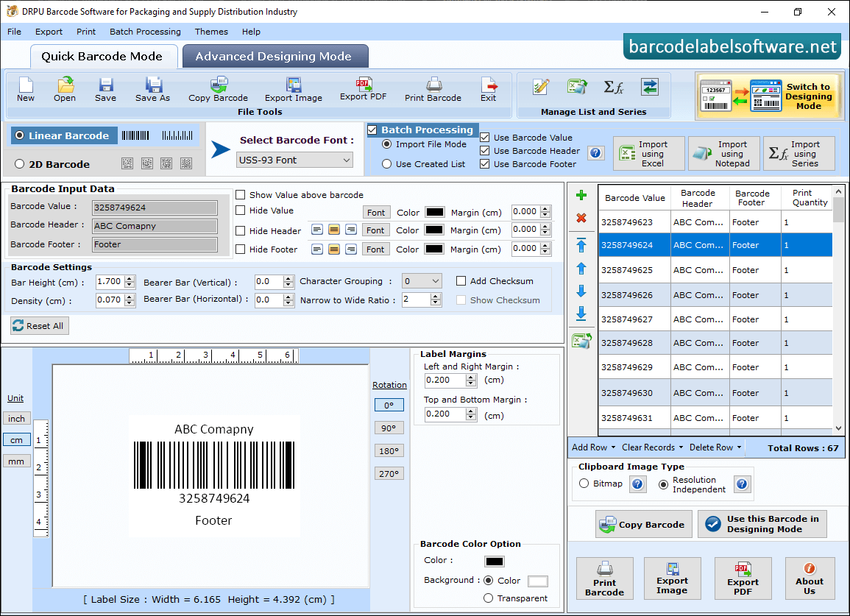The width and height of the screenshot is (850, 616).
Task: Toggle the Batch Processing checkbox
Action: click(372, 130)
